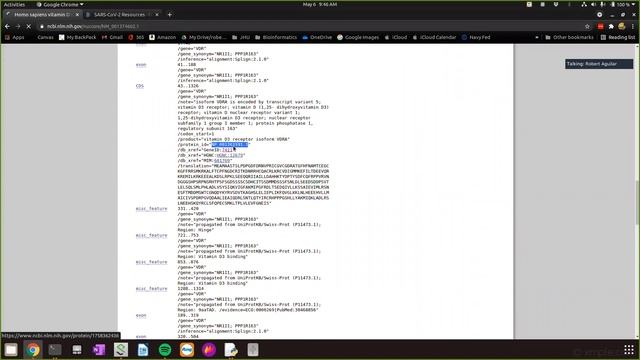Image resolution: width=640 pixels, height=360 pixels.
Task: Open the Canvas bookmark
Action: [x=45, y=37]
